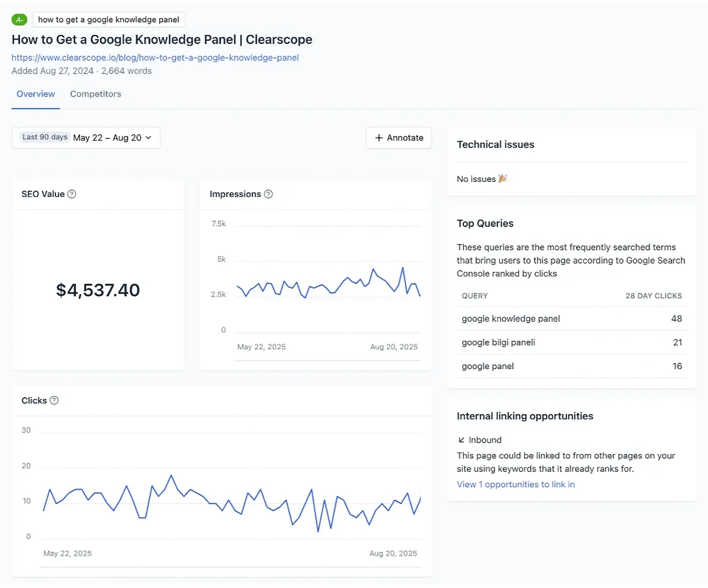Open the date range dropdown May 22 – Aug 20
This screenshot has height=588, width=708.
(86, 138)
